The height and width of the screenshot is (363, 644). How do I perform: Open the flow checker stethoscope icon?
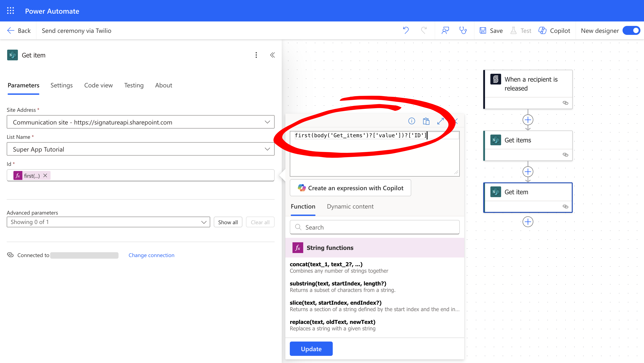(463, 30)
